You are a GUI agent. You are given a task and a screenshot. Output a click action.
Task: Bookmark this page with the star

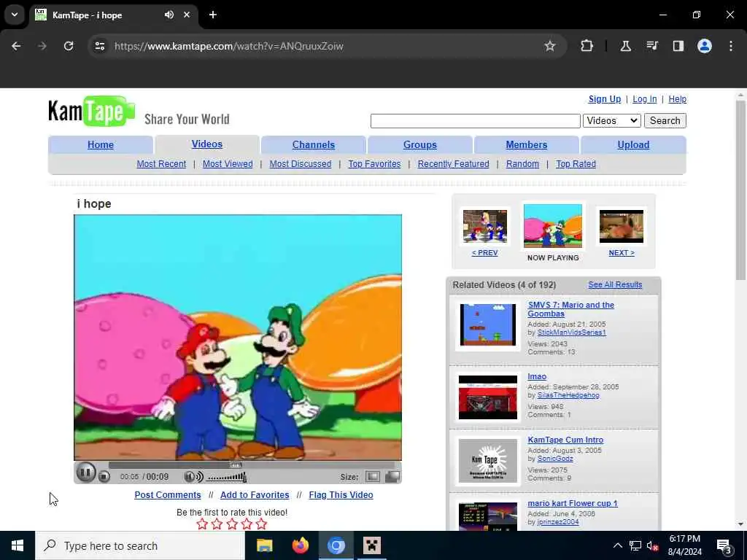tap(550, 46)
